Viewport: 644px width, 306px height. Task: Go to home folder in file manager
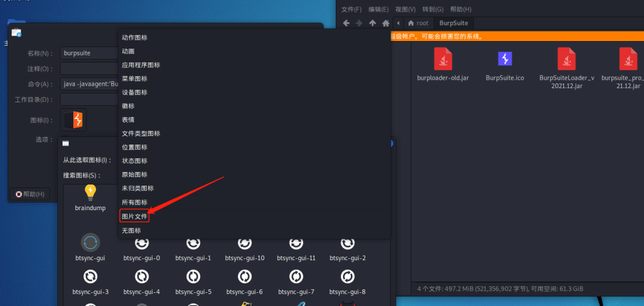386,23
